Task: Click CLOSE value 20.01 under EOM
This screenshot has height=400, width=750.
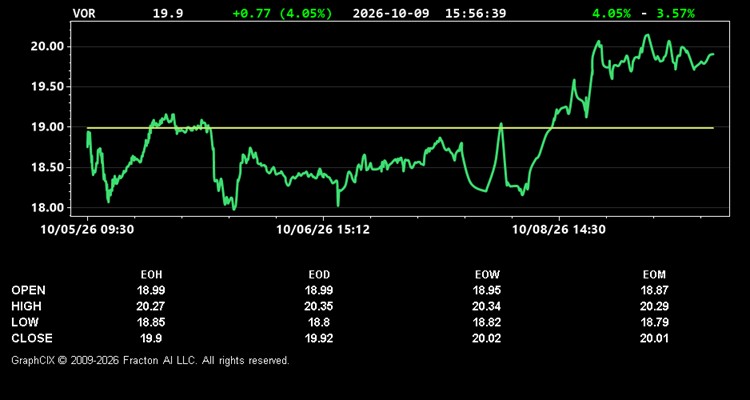Action: pyautogui.click(x=654, y=338)
